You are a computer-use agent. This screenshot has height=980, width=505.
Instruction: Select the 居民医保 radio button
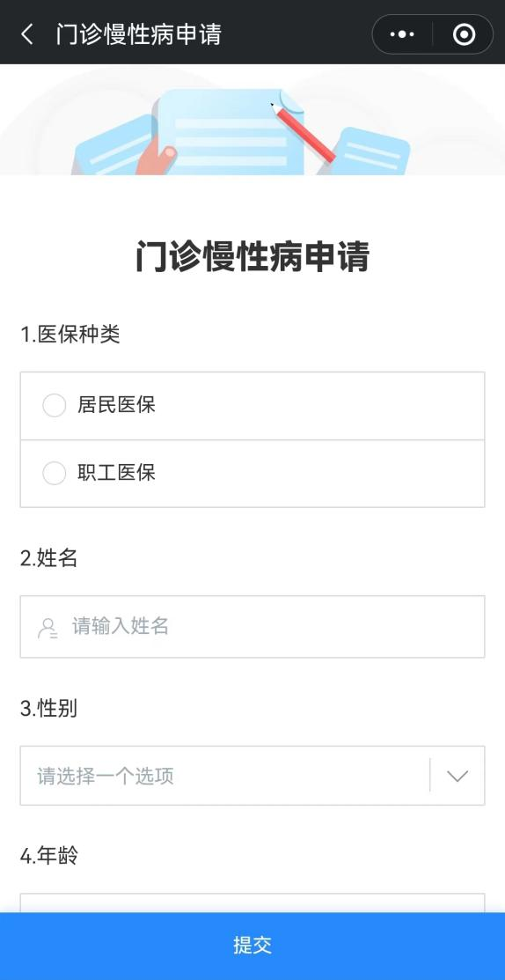(55, 405)
